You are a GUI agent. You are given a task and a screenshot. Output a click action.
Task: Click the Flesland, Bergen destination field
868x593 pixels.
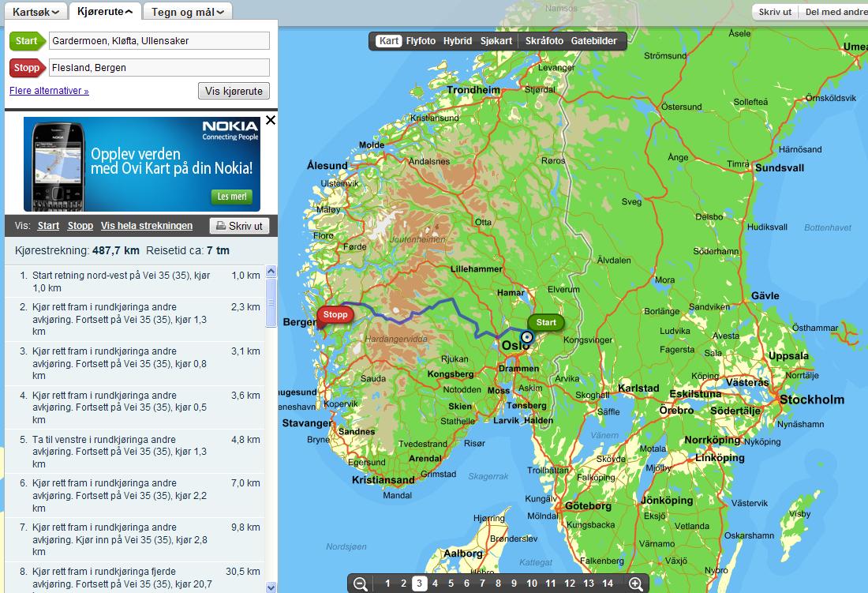[159, 68]
